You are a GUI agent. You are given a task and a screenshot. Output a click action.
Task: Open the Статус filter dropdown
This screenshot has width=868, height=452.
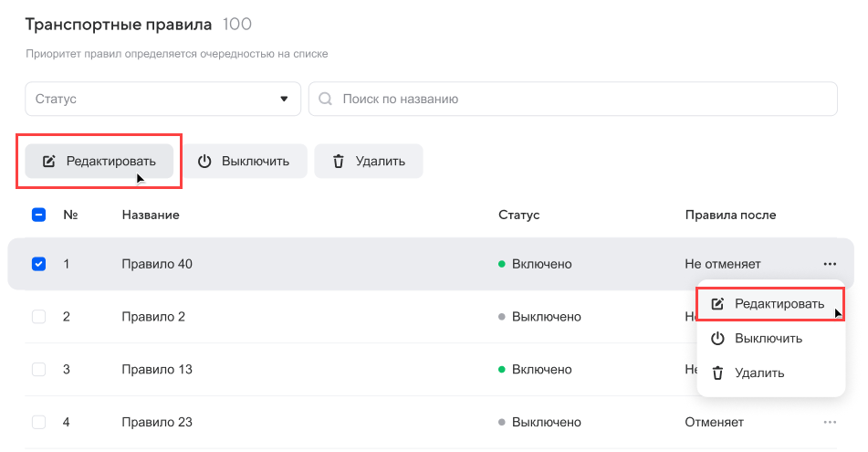(x=155, y=99)
